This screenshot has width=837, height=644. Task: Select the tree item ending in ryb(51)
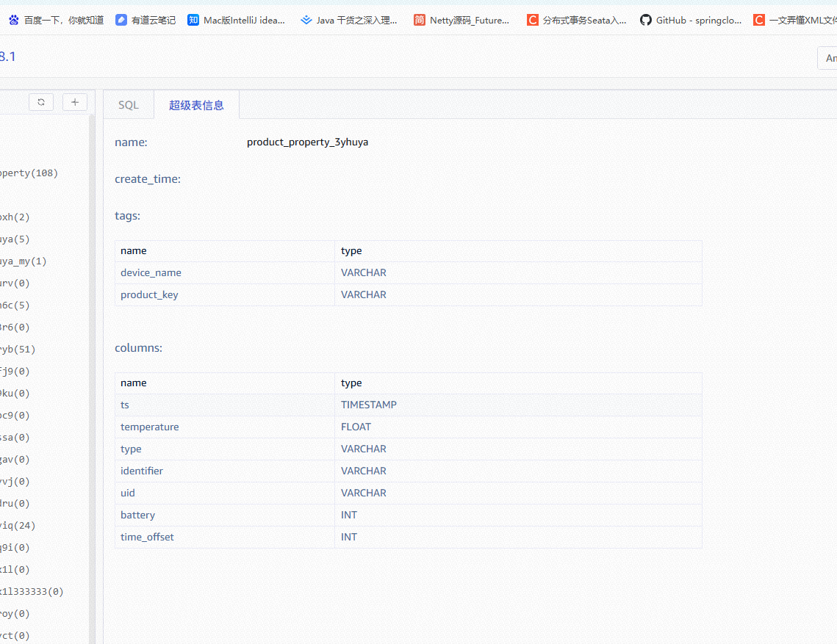click(17, 350)
